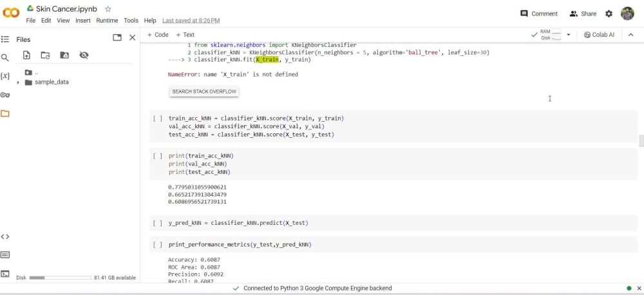Add a new Text cell

tap(185, 35)
